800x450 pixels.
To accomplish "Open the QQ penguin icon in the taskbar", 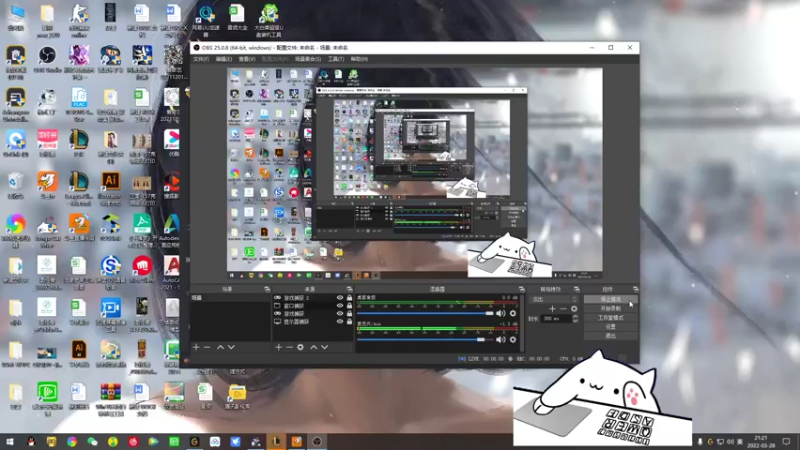I will [31, 441].
